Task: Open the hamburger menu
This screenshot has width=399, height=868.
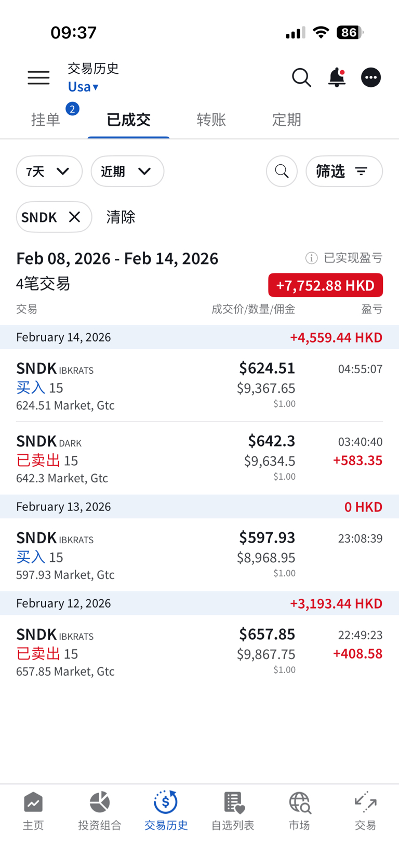Action: point(38,78)
